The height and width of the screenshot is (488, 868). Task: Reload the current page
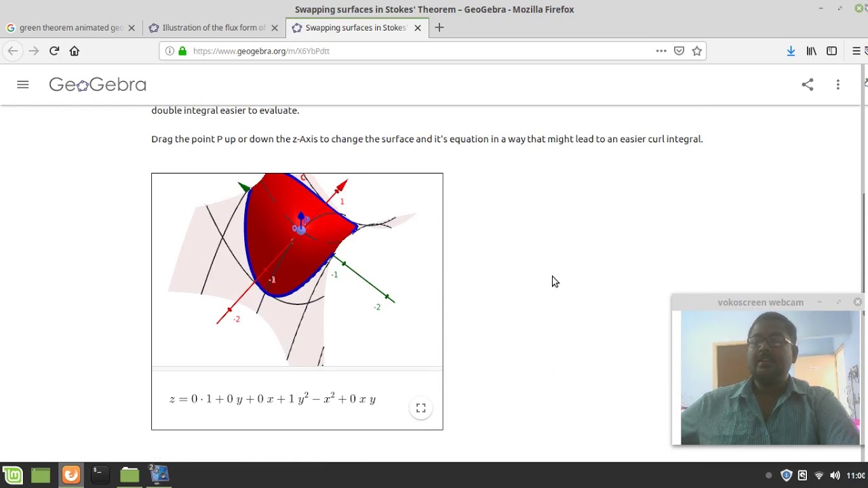pyautogui.click(x=54, y=51)
